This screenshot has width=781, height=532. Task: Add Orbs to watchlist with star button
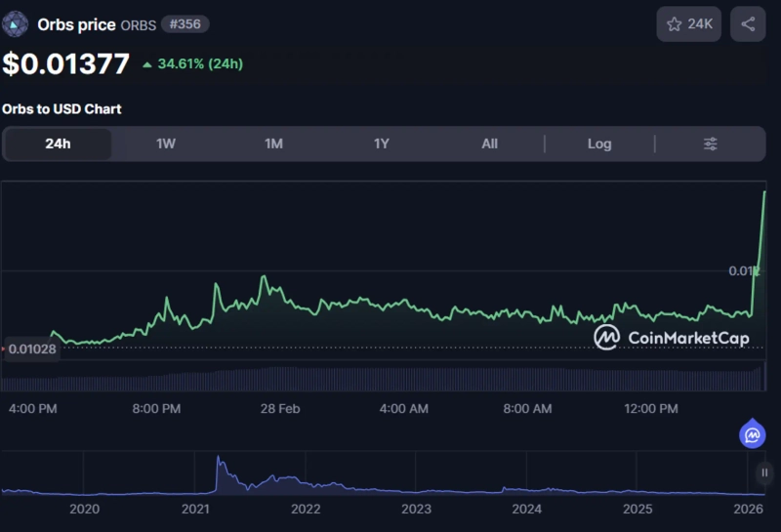pos(688,24)
